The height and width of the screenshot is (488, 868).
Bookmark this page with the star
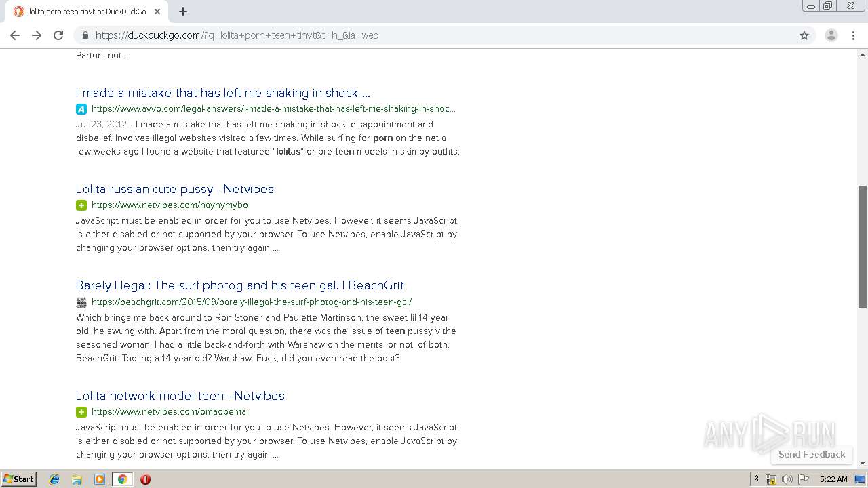coord(804,35)
